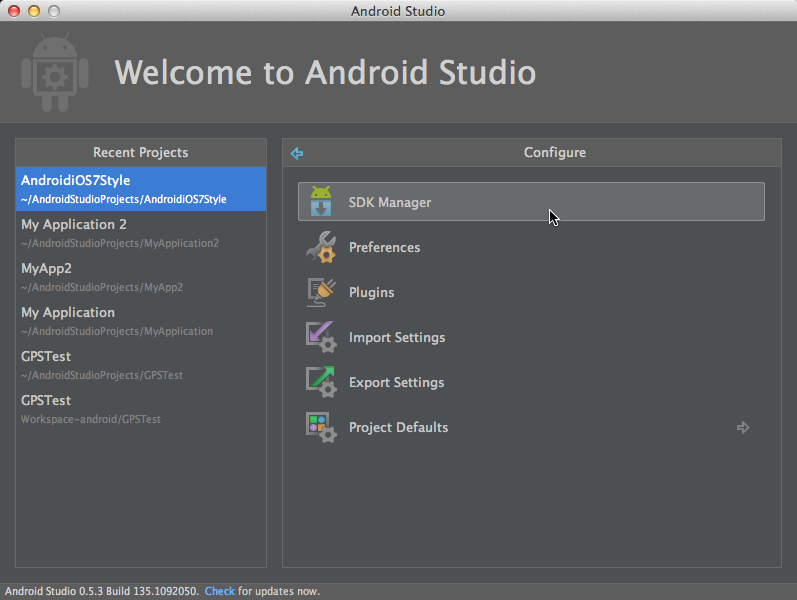Click the Project Defaults icon

pos(321,427)
